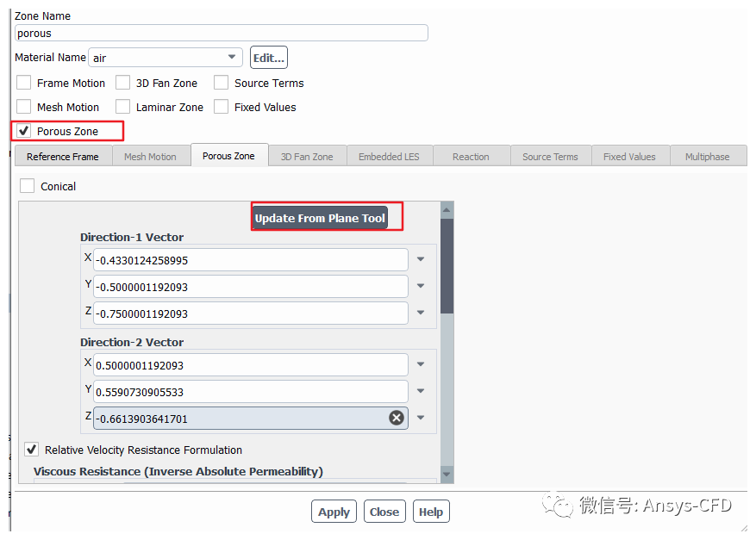
Task: Click the Direction-2 X value field
Action: 251,365
